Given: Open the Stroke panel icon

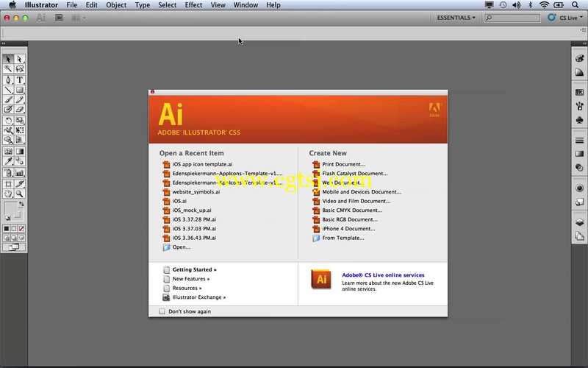Looking at the screenshot, I should 579,140.
